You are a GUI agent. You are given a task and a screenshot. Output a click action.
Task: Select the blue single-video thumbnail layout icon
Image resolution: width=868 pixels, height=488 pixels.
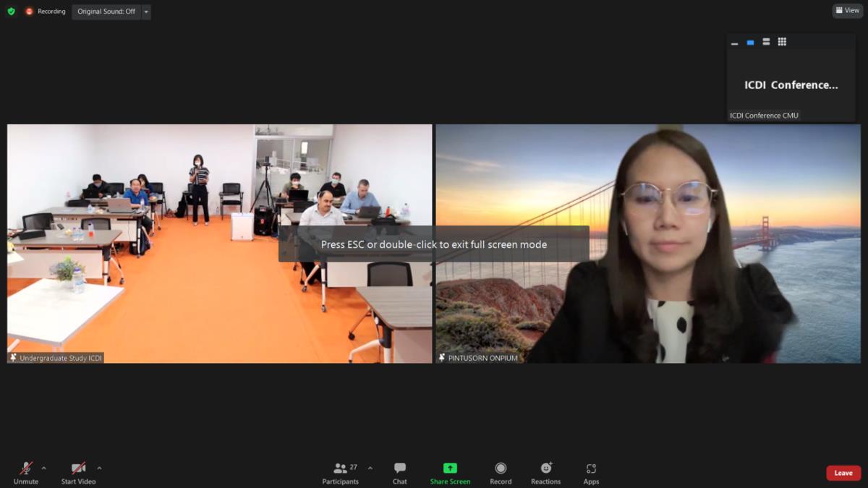[750, 42]
